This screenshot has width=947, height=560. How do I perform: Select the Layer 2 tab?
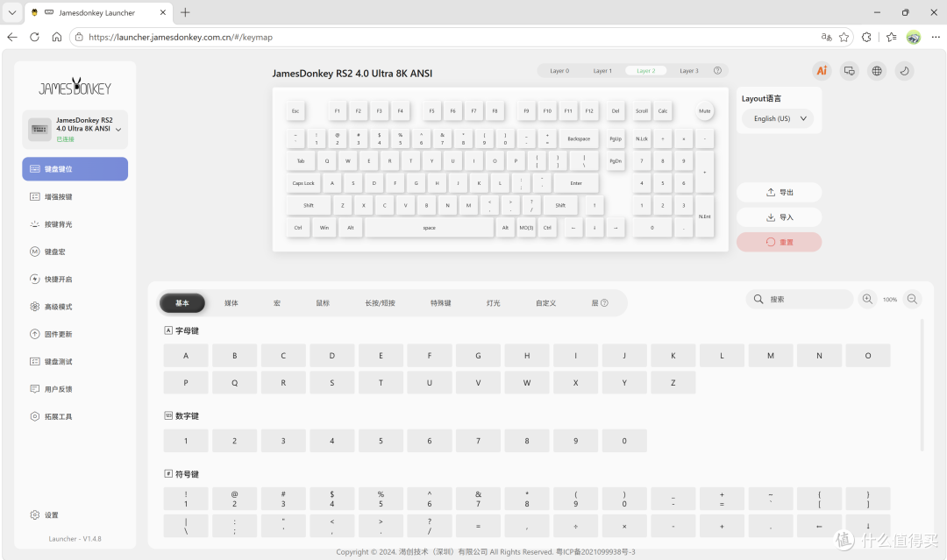coord(645,71)
